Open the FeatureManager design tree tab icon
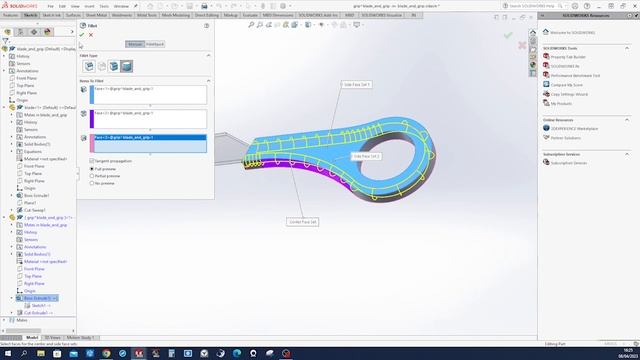640x360 pixels. tap(8, 32)
